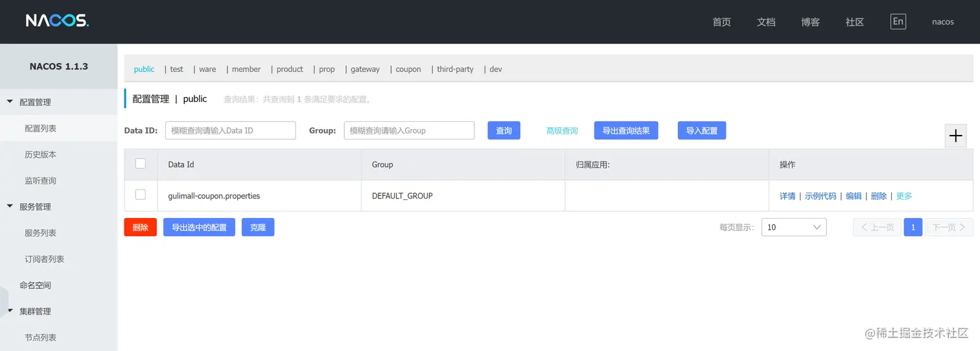Switch to the public namespace tab
The height and width of the screenshot is (351, 980).
144,69
